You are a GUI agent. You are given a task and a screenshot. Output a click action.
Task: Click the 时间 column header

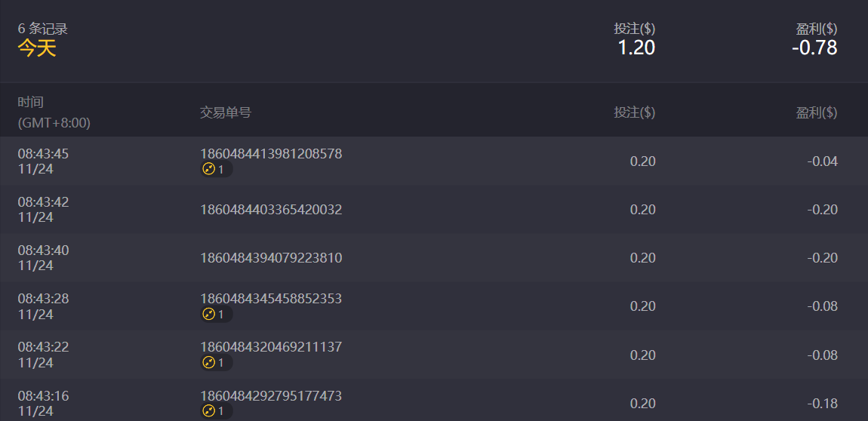click(x=31, y=102)
